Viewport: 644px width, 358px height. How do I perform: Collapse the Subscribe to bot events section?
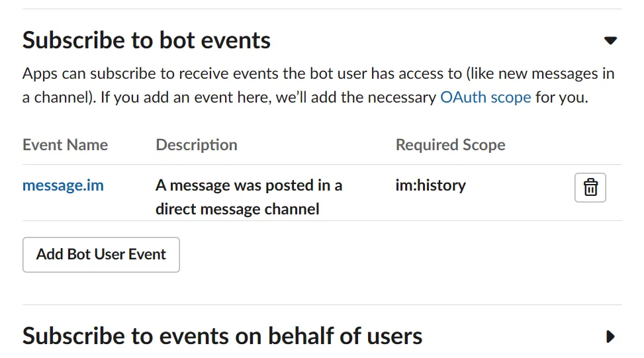coord(610,41)
